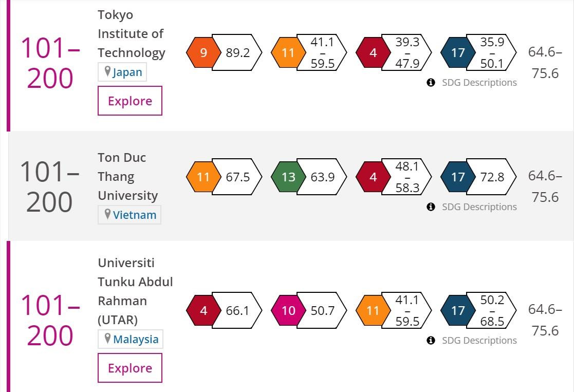Click SDG 11 hexagon in Tokyo Institute row
The image size is (574, 392).
tap(288, 52)
